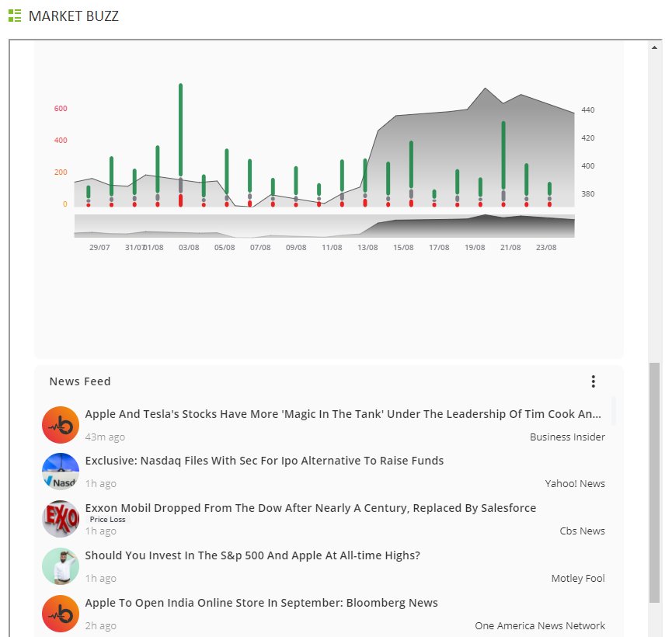Open the Nasdaq IPO alternative headline
The image size is (672, 637).
[264, 461]
